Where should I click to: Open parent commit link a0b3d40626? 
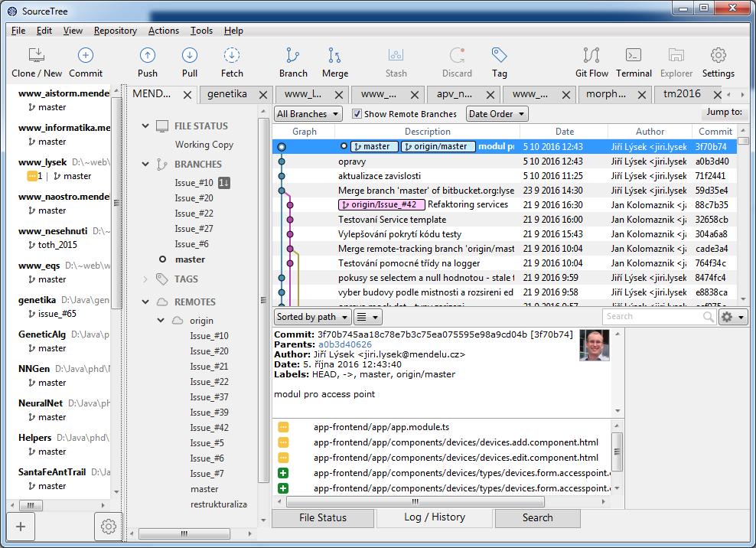[345, 344]
